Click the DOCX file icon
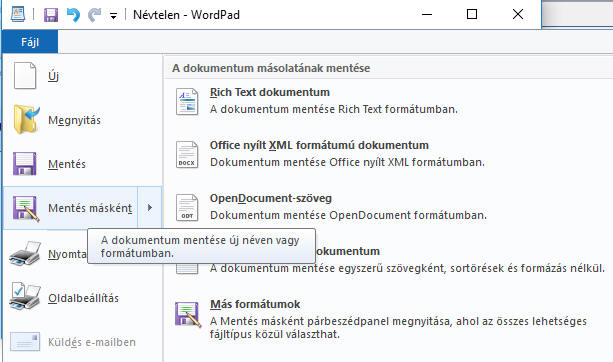 [x=187, y=154]
